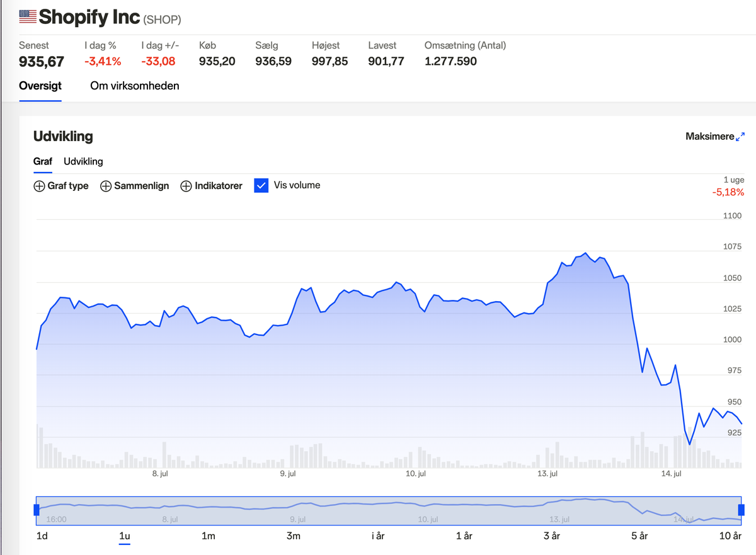The height and width of the screenshot is (555, 756).
Task: Show the '5 år' chart period
Action: click(639, 536)
